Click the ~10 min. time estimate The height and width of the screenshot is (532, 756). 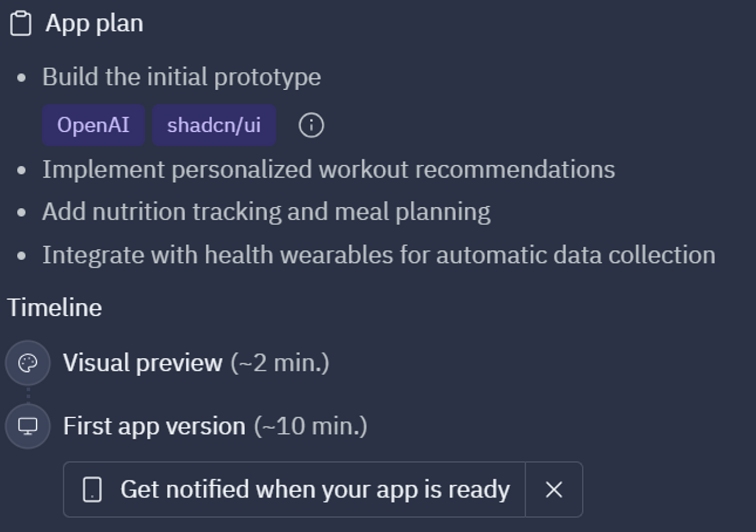(310, 426)
